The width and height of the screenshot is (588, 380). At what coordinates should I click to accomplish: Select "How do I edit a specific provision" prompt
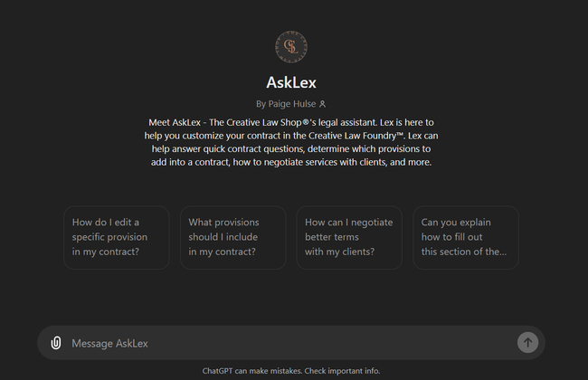pos(117,237)
